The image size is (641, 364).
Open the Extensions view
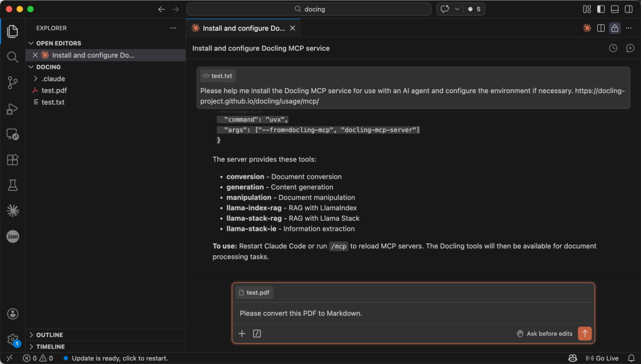pos(13,159)
